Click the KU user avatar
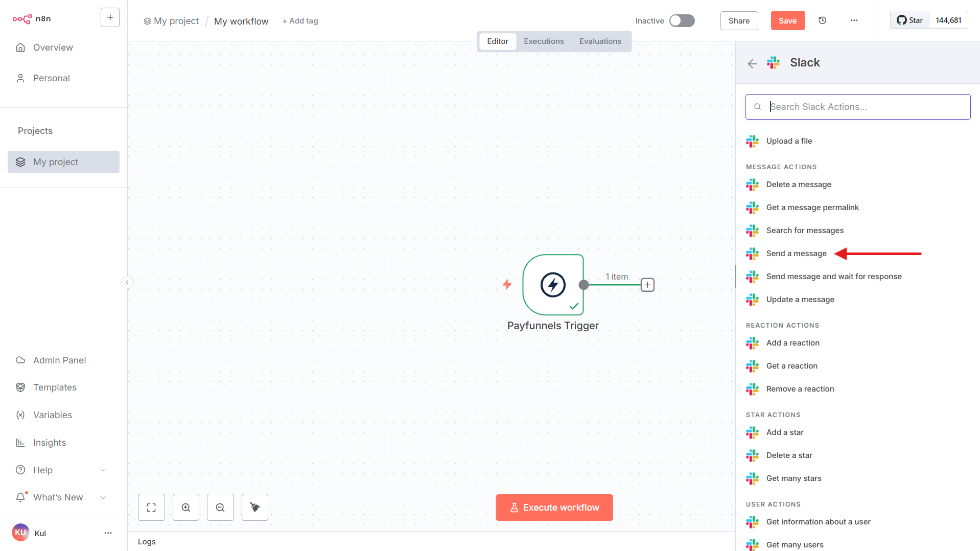 (x=20, y=533)
